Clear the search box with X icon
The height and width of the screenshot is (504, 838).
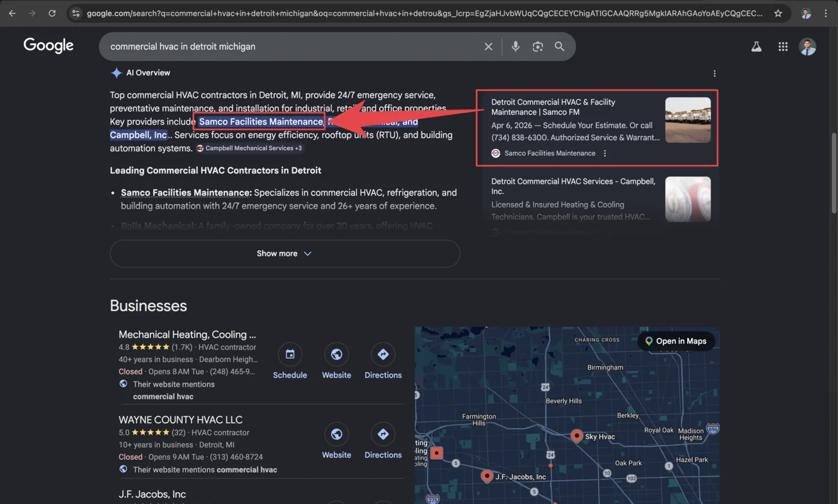point(488,47)
